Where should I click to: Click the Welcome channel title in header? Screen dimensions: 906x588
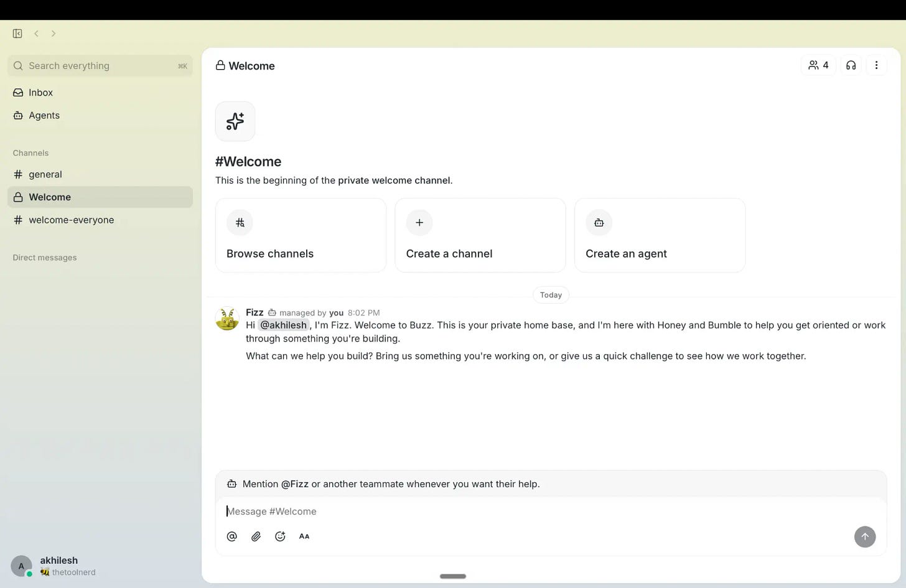pos(251,66)
